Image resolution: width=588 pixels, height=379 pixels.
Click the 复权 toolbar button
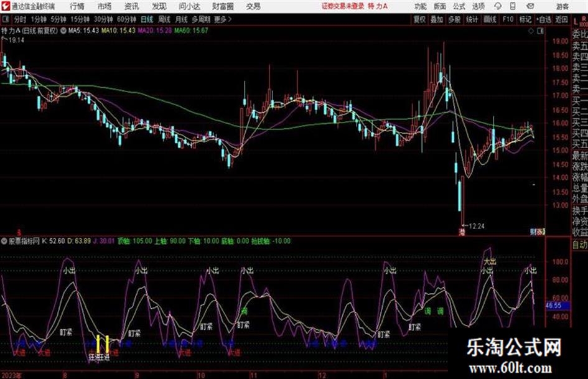pyautogui.click(x=419, y=19)
